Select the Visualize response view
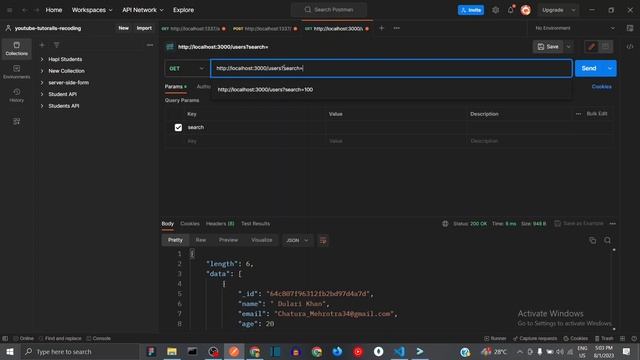The height and width of the screenshot is (360, 640). pyautogui.click(x=262, y=240)
